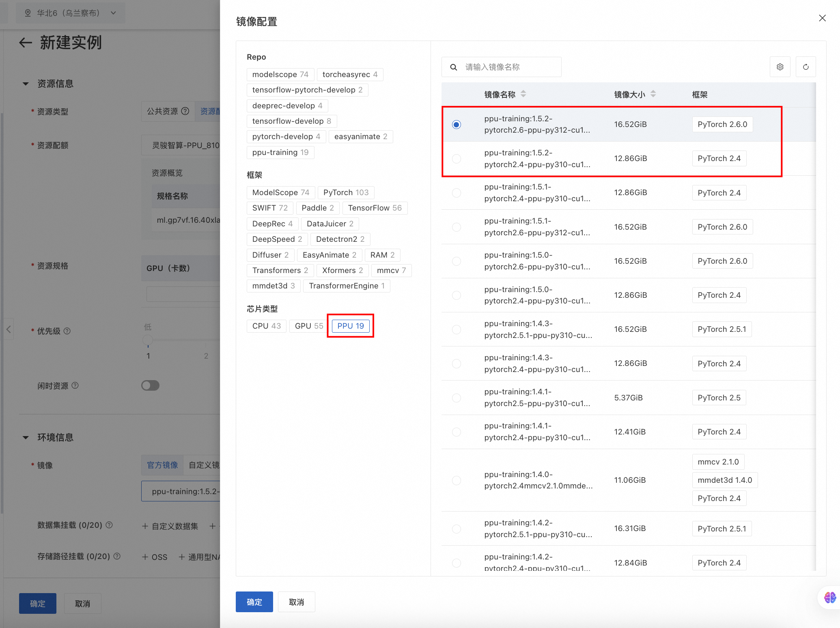Toggle the 闲时资源 switch
The height and width of the screenshot is (628, 840).
click(150, 385)
